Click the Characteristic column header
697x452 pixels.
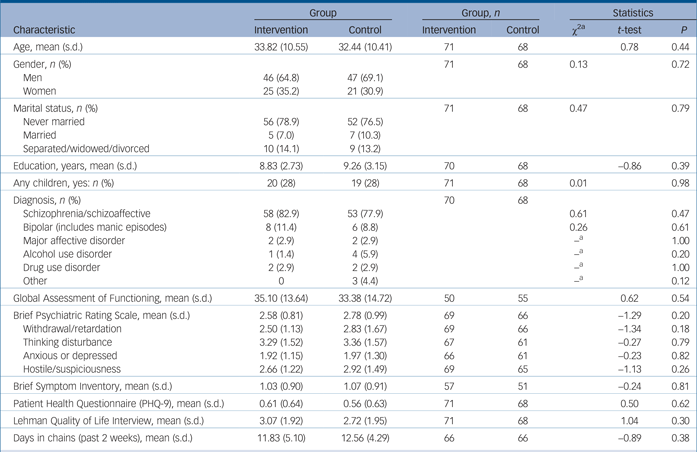(44, 30)
